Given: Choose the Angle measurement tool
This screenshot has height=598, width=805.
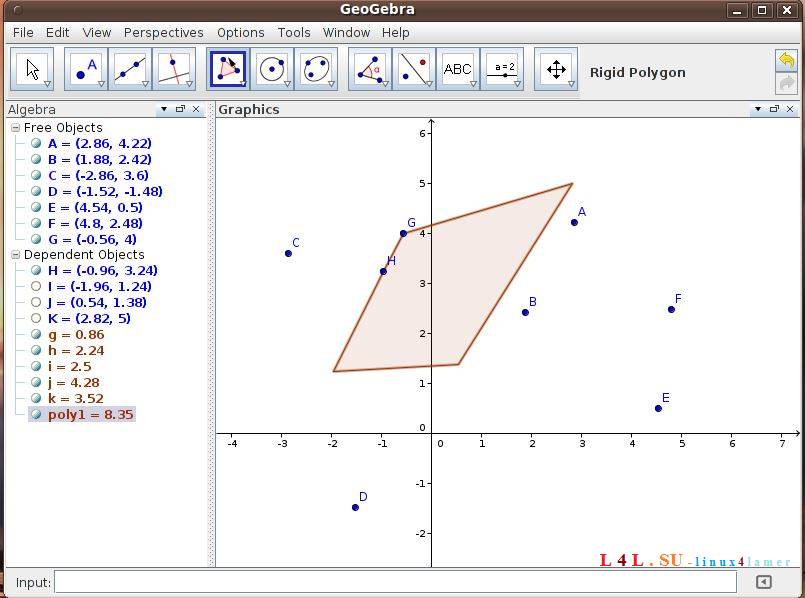Looking at the screenshot, I should click(368, 68).
